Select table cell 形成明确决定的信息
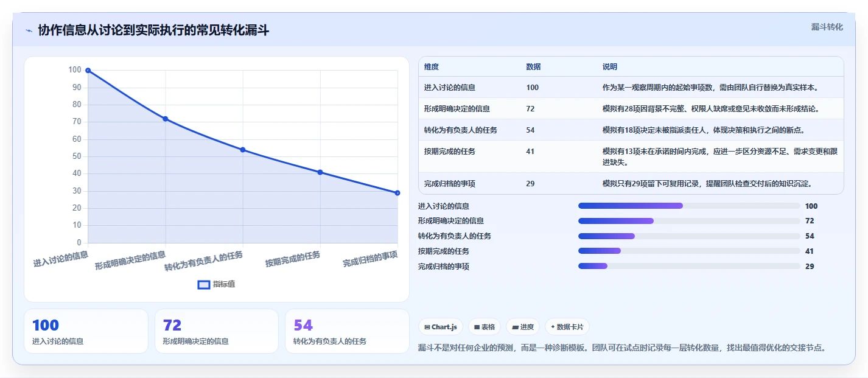The image size is (868, 378). (457, 109)
